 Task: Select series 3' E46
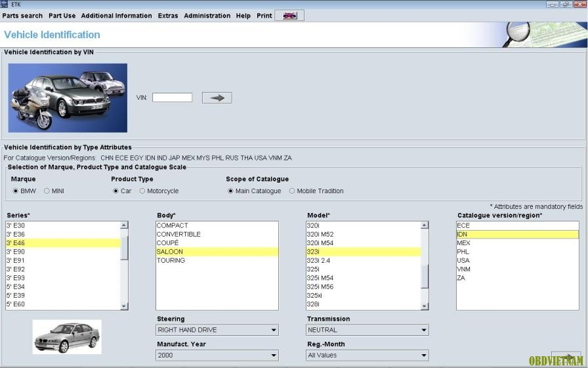point(63,243)
